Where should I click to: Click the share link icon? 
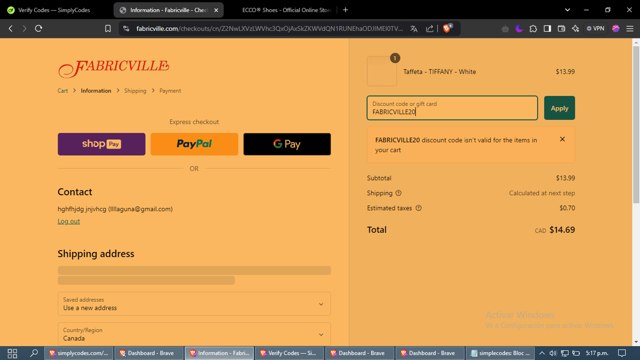429,29
